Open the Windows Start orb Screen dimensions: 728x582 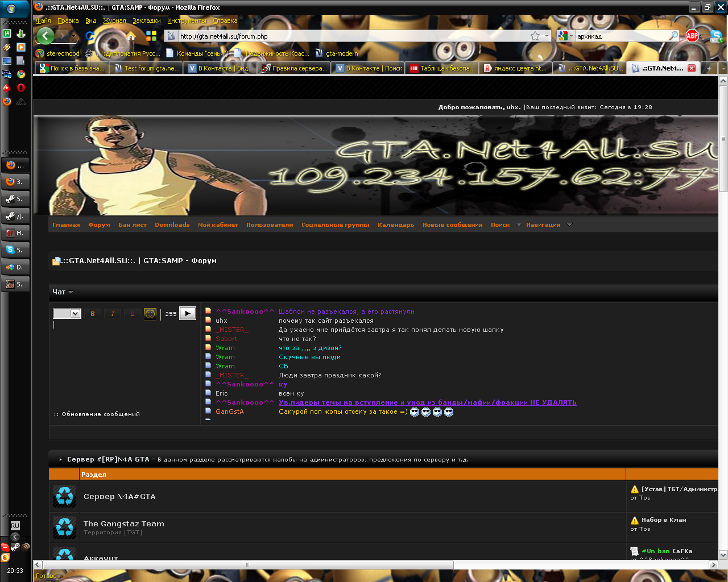point(11,9)
